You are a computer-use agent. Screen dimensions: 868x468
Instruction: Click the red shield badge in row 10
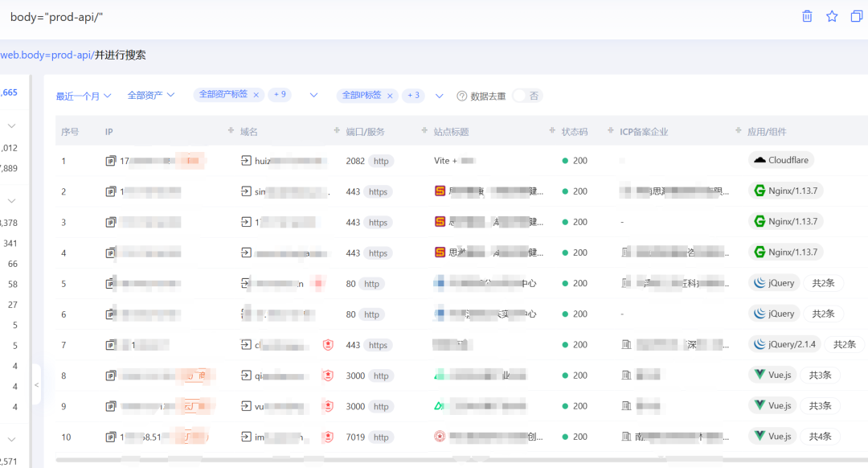tap(328, 437)
